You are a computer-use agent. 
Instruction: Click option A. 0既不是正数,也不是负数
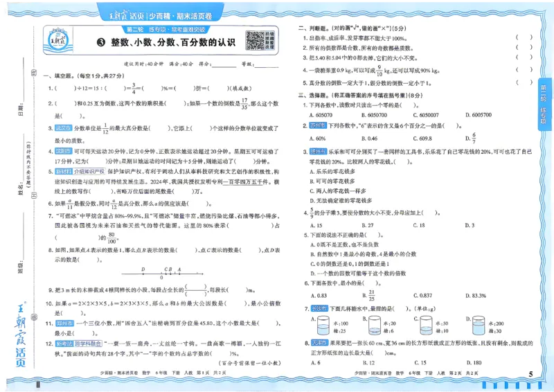344,244
